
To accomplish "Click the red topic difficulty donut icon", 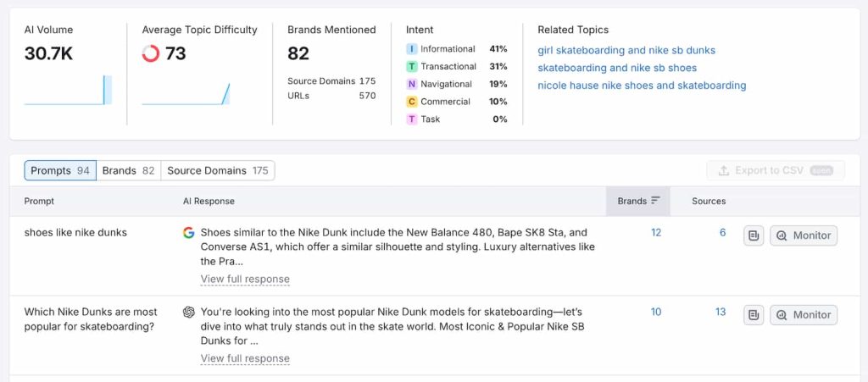I will point(151,53).
